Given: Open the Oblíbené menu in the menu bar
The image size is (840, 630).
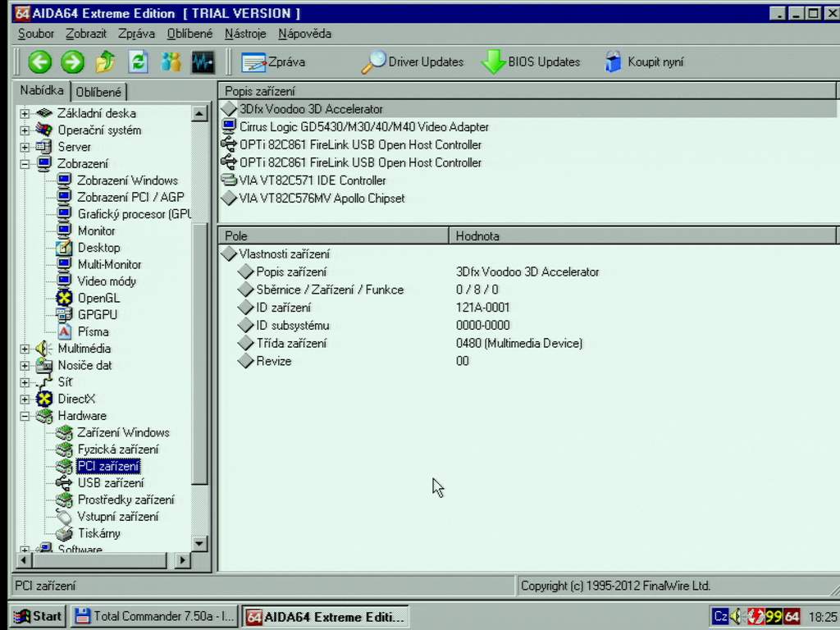Looking at the screenshot, I should 189,34.
